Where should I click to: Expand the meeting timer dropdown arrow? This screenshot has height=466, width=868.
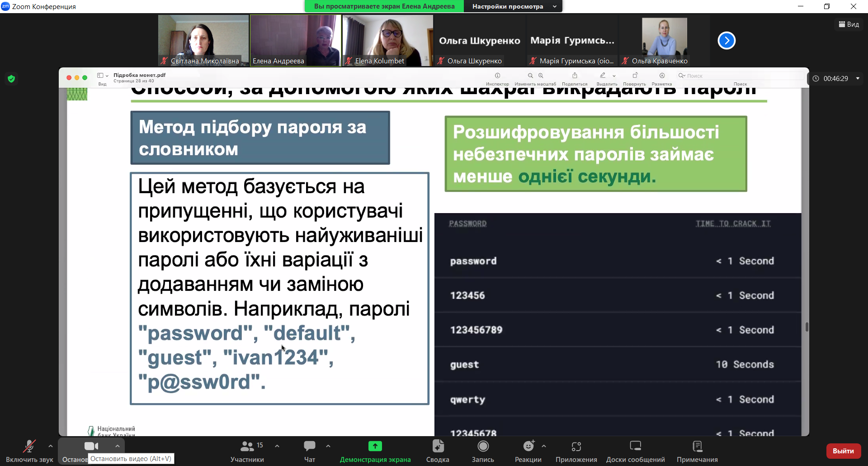tap(858, 79)
